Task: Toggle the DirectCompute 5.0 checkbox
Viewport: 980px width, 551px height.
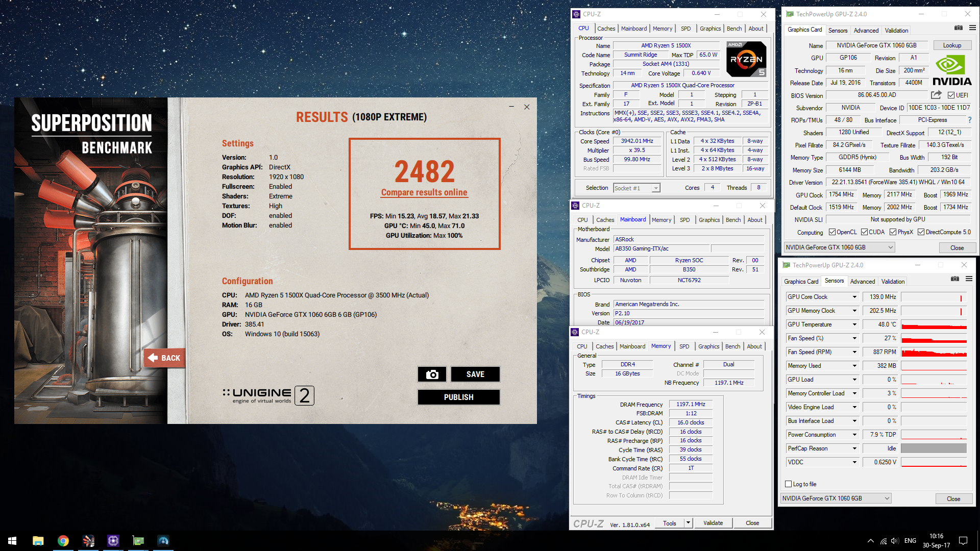Action: (921, 232)
